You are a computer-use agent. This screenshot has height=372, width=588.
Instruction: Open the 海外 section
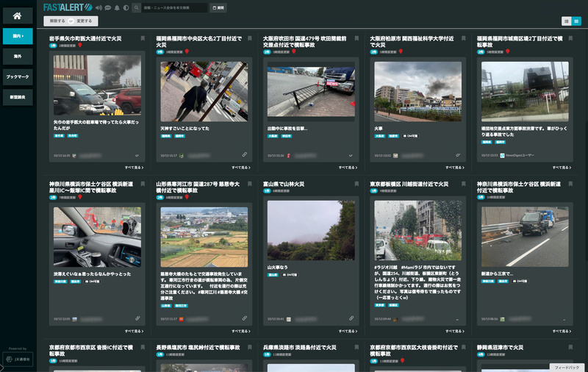(x=17, y=56)
